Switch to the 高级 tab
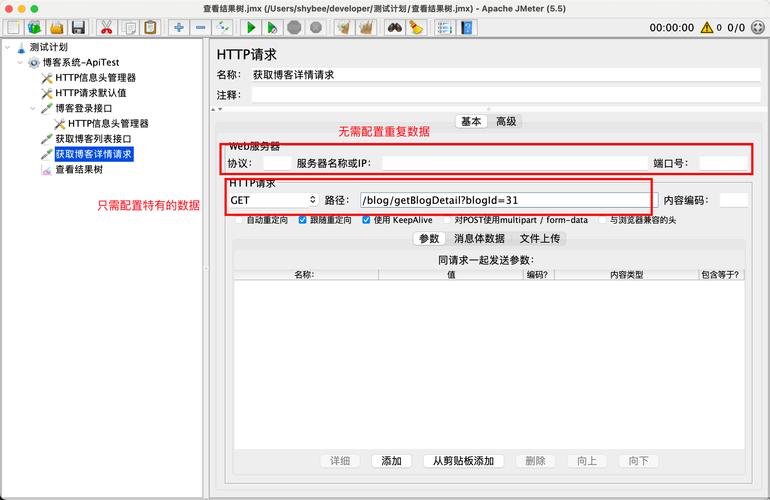This screenshot has height=500, width=770. (x=505, y=121)
